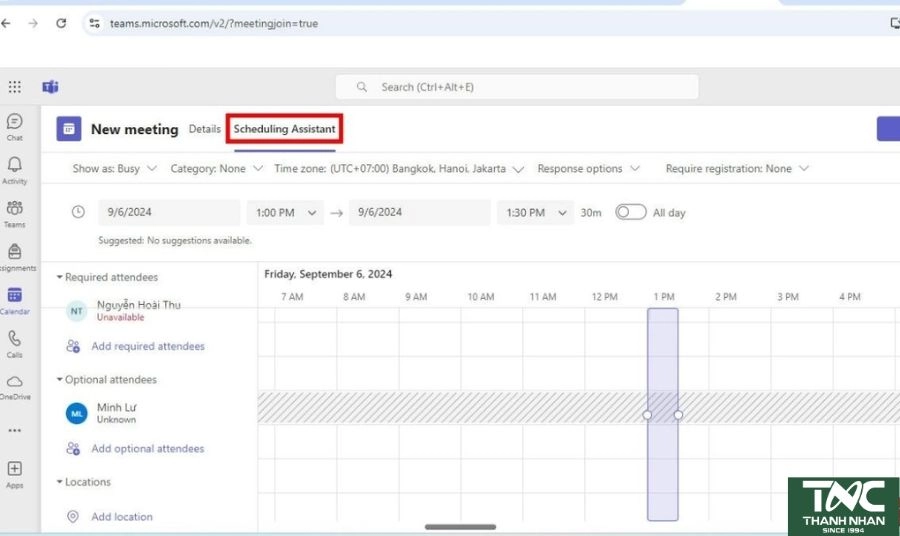Click the horizontal scrollbar under the schedule grid

460,527
